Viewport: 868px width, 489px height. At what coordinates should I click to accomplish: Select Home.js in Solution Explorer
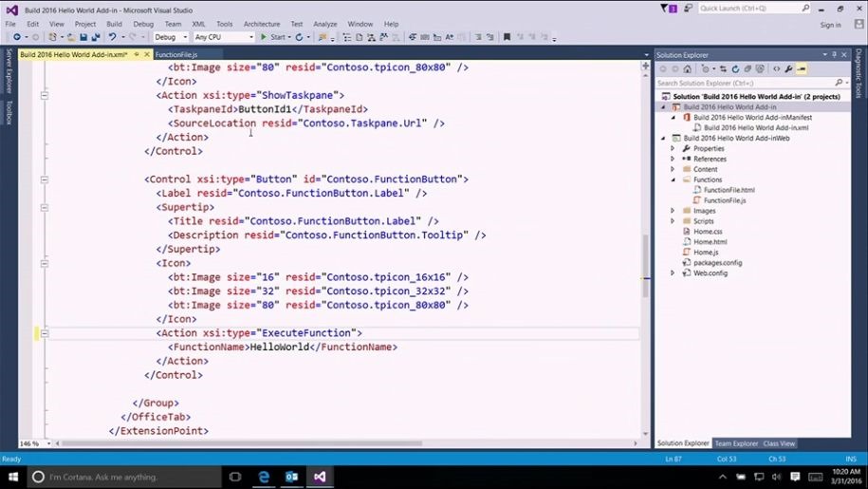click(706, 253)
